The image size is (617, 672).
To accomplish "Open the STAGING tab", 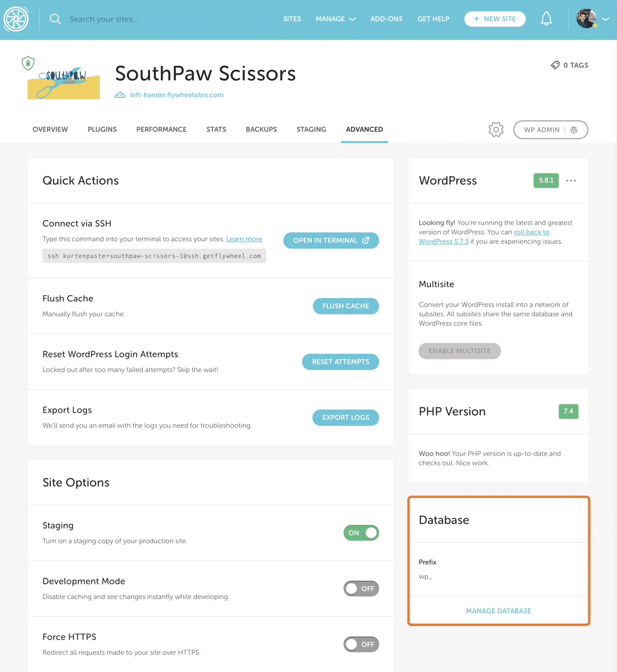I will click(x=311, y=129).
